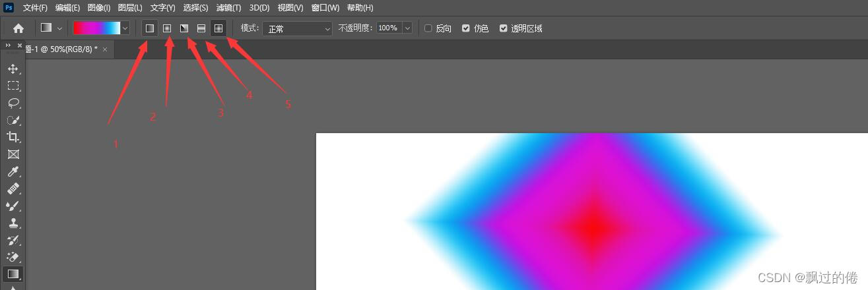
Task: Select the Move tool
Action: (13, 69)
